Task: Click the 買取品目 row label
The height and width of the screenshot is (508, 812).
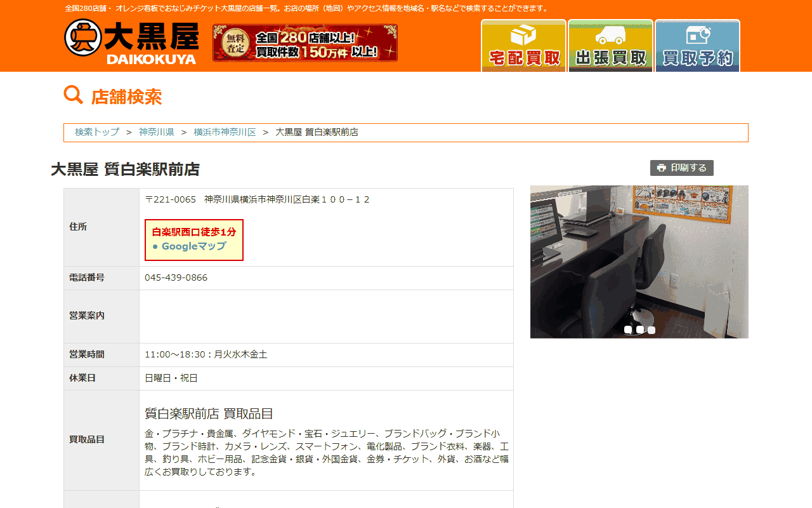Action: 87,439
